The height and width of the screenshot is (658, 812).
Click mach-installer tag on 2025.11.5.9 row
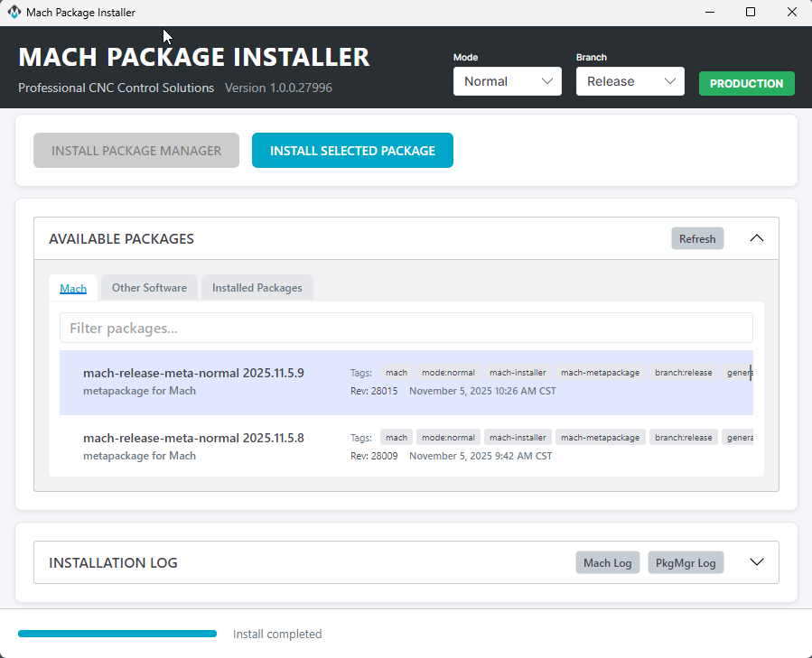pyautogui.click(x=518, y=373)
